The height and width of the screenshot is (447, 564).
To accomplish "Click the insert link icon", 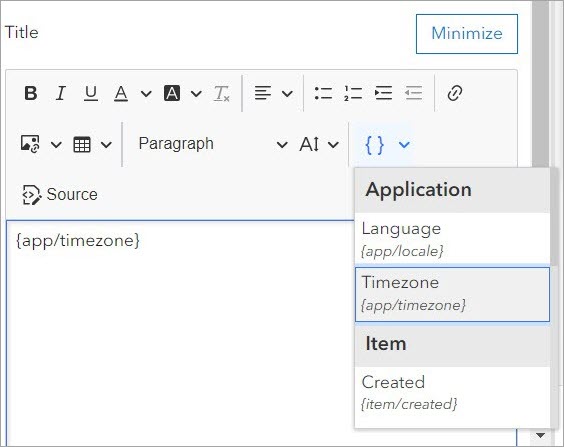I will coord(455,93).
